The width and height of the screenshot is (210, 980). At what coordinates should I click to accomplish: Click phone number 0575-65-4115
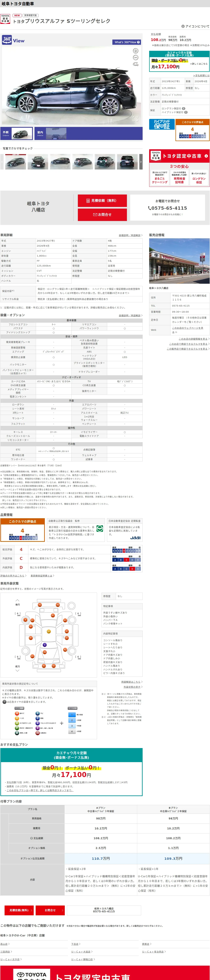[x=168, y=208]
